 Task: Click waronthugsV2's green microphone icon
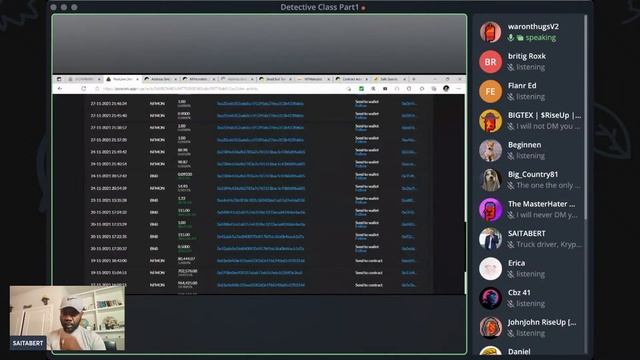tap(511, 38)
